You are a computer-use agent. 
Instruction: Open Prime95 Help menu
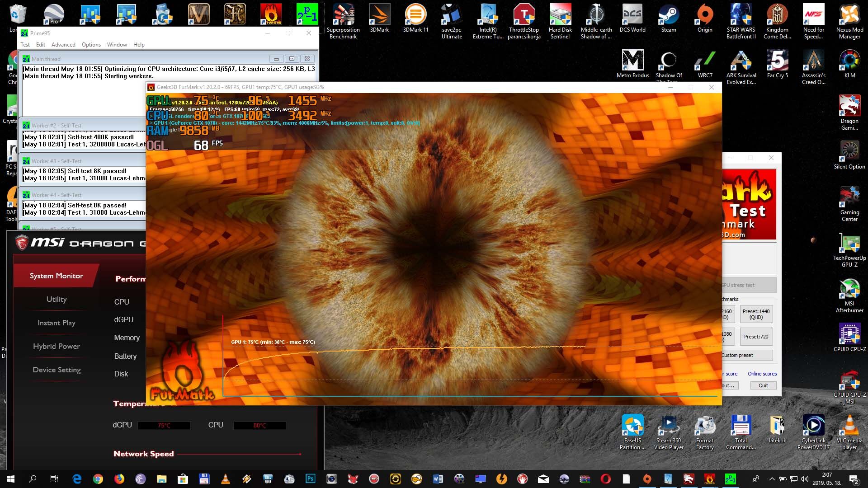point(139,45)
